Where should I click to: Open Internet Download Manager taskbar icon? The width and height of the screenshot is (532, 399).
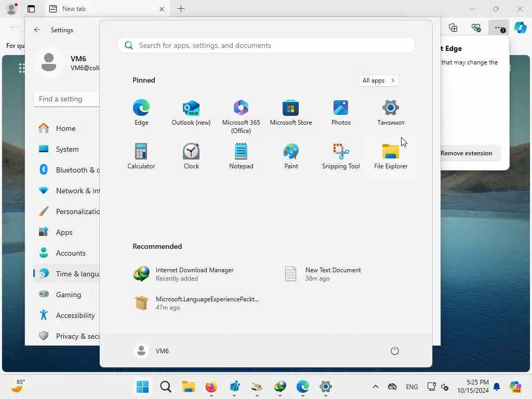click(x=280, y=387)
